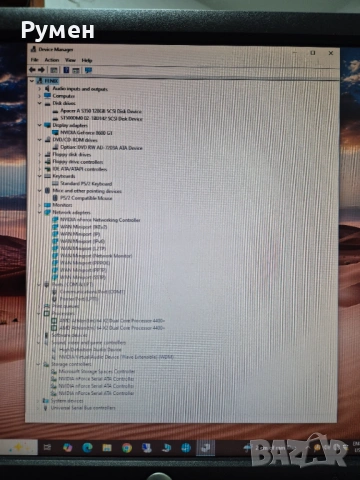The height and width of the screenshot is (480, 360).
Task: Scan for hardware changes using monitor icon
Action: pyautogui.click(x=88, y=70)
